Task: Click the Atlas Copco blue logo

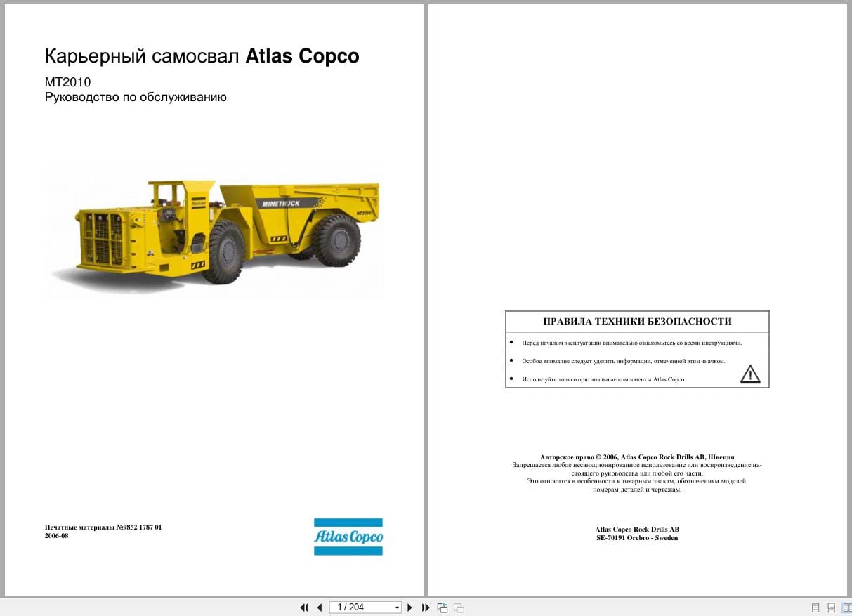Action: coord(348,537)
